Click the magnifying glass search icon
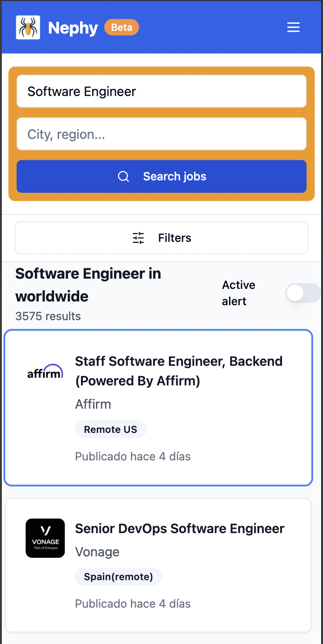This screenshot has height=644, width=323. [123, 176]
